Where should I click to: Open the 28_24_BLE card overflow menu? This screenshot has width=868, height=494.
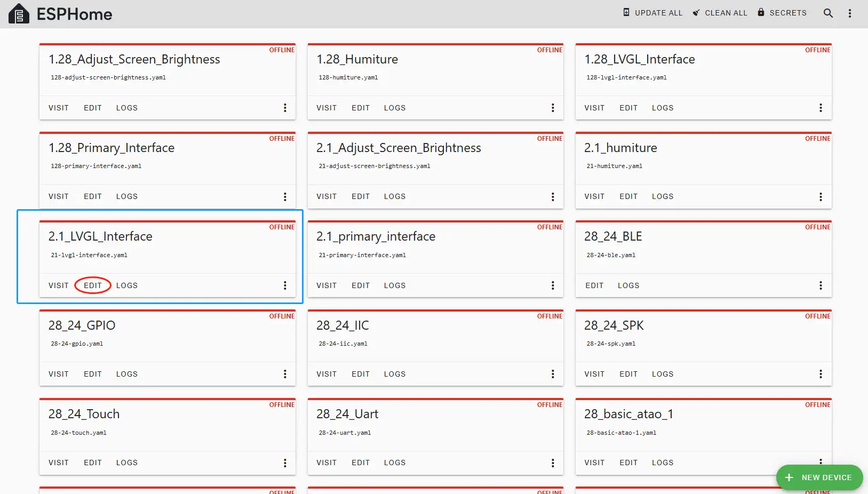821,285
